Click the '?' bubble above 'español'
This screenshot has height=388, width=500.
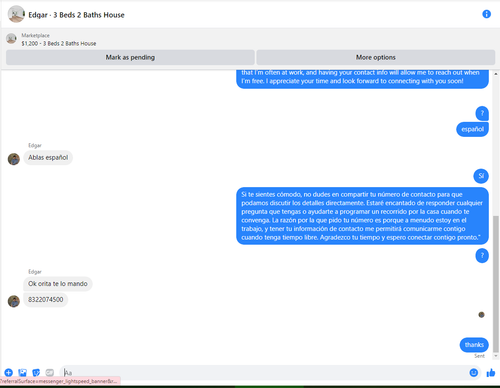(482, 113)
